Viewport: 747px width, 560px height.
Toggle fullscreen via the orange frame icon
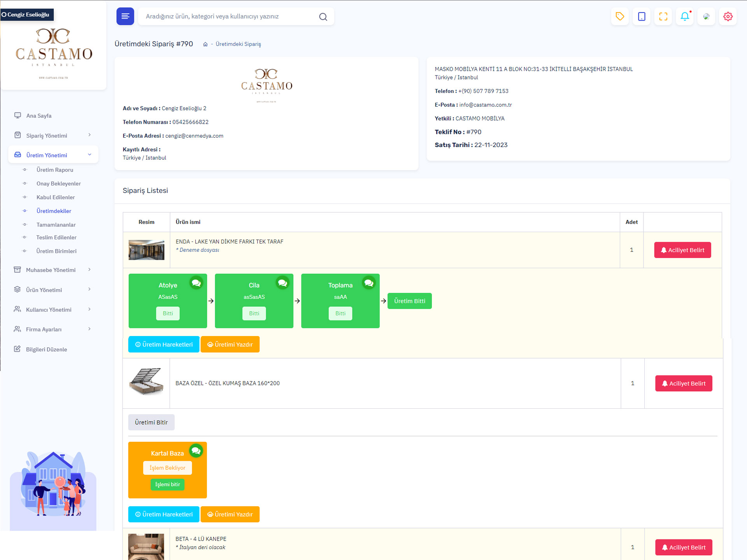(663, 16)
